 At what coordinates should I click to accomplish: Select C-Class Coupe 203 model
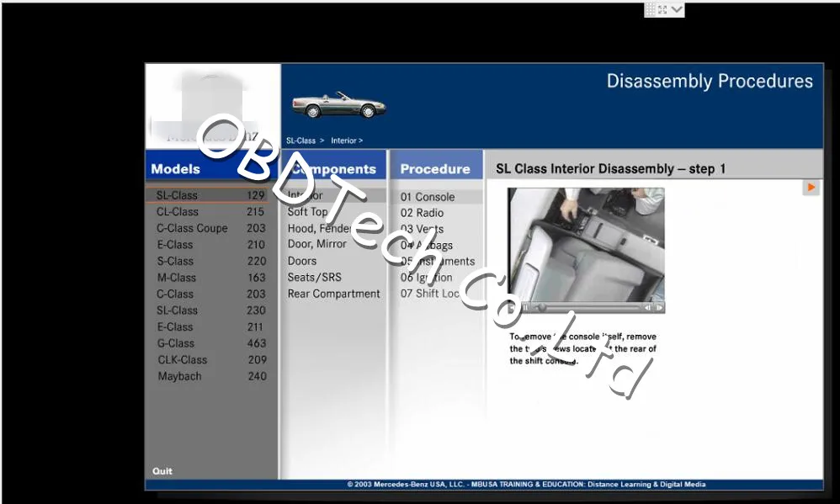211,228
